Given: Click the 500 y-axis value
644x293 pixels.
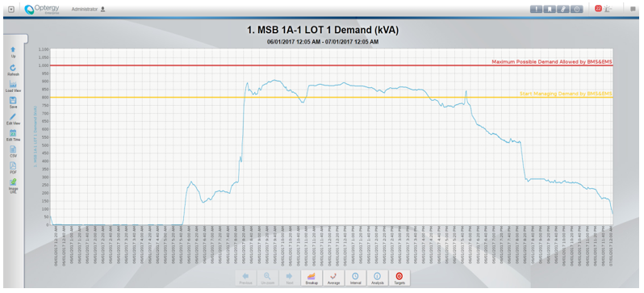Looking at the screenshot, I should click(45, 145).
